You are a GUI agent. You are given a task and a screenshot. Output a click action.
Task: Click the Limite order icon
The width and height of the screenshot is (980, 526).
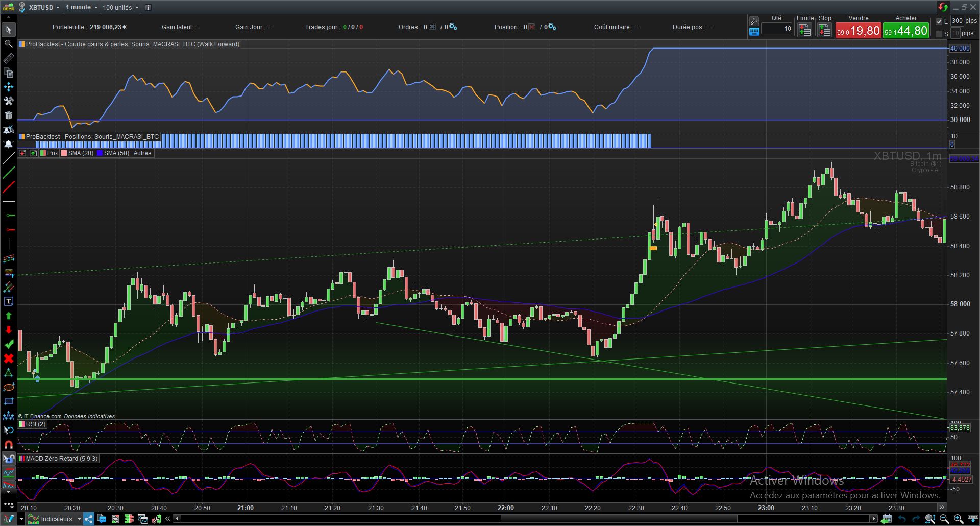[x=804, y=31]
